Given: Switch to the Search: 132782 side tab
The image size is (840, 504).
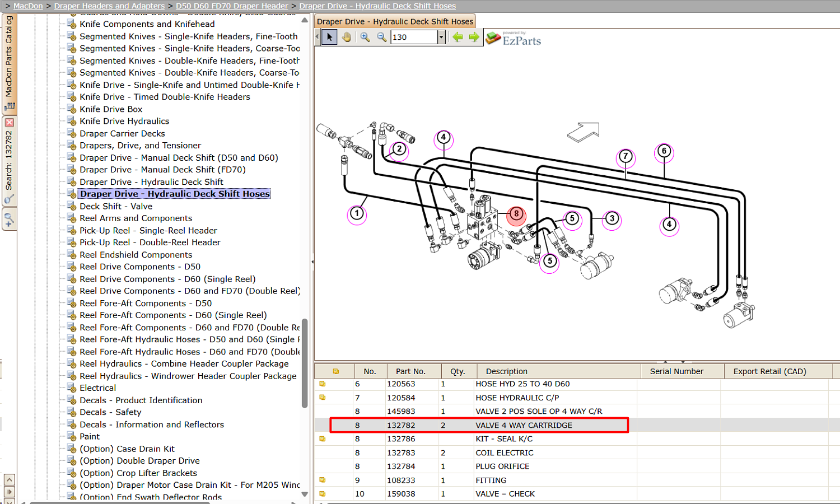Looking at the screenshot, I should (9, 160).
